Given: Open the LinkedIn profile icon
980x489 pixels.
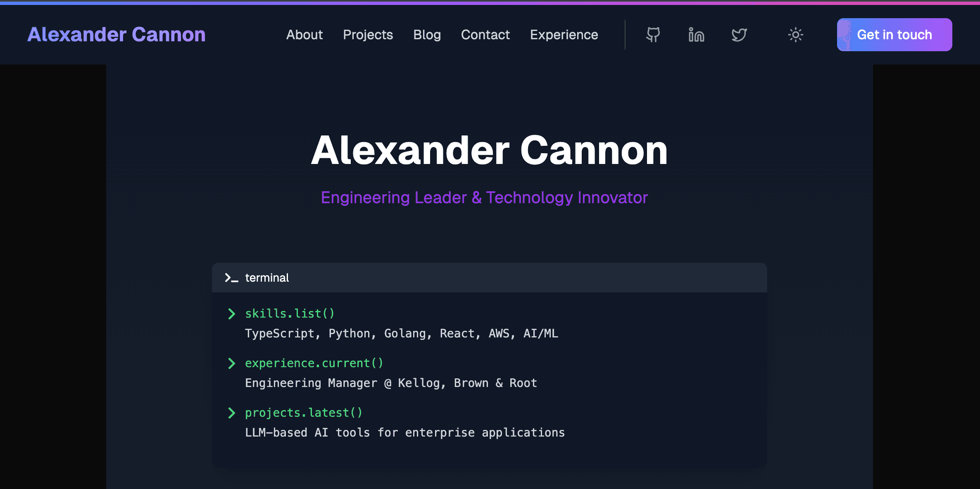Looking at the screenshot, I should point(696,35).
